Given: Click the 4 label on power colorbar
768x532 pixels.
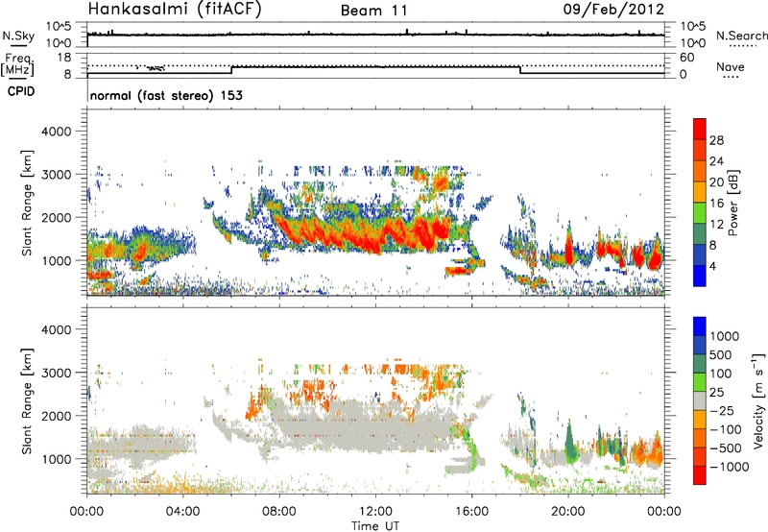Looking at the screenshot, I should [712, 267].
